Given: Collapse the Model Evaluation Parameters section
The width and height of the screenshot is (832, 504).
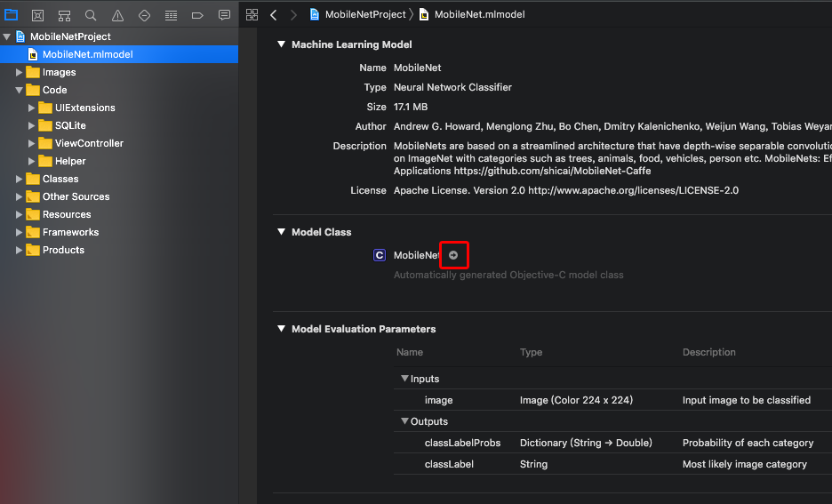Looking at the screenshot, I should [281, 329].
